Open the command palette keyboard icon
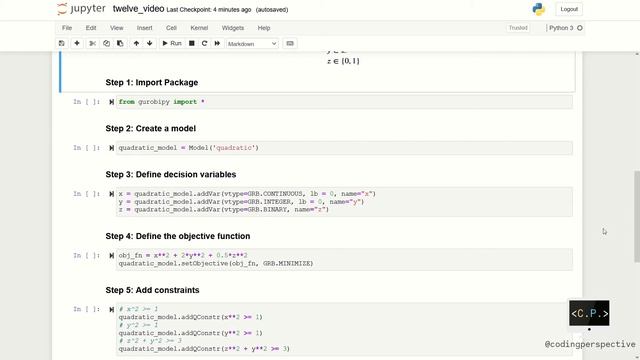 290,43
